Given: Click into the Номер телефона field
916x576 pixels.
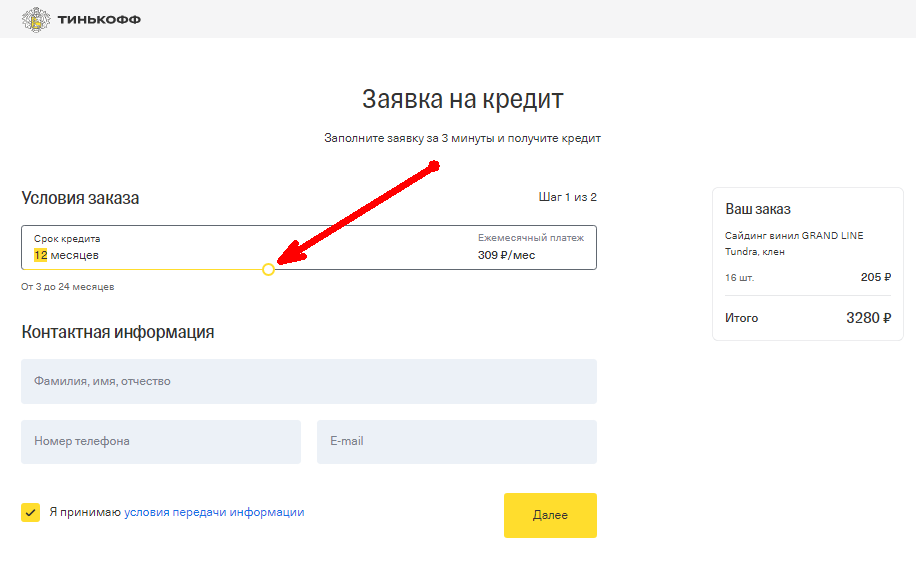Looking at the screenshot, I should tap(161, 441).
